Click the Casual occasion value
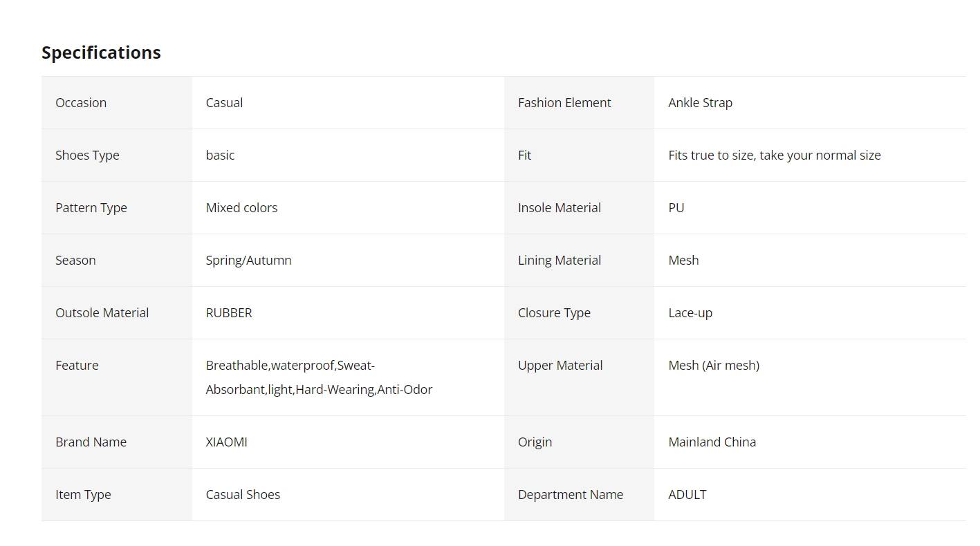The width and height of the screenshot is (980, 546). 224,102
